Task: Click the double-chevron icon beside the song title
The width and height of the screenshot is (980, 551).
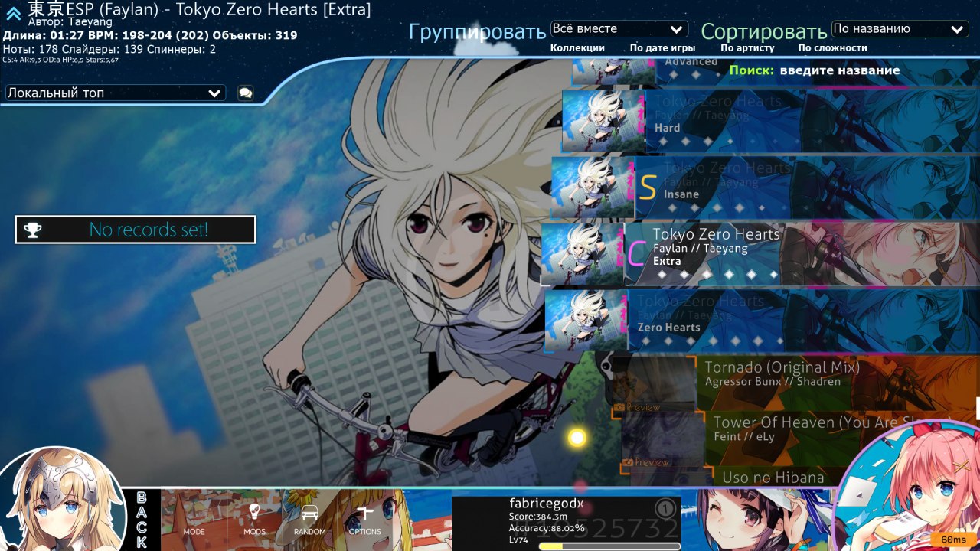Action: (x=14, y=13)
